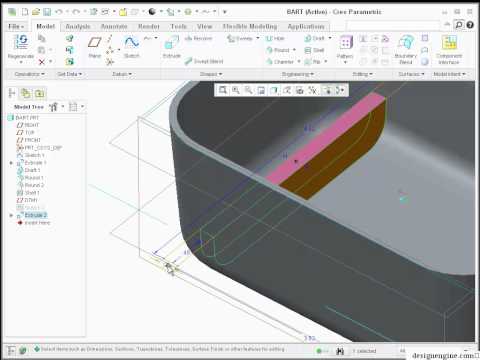Click the red X delete icon

click(42, 62)
